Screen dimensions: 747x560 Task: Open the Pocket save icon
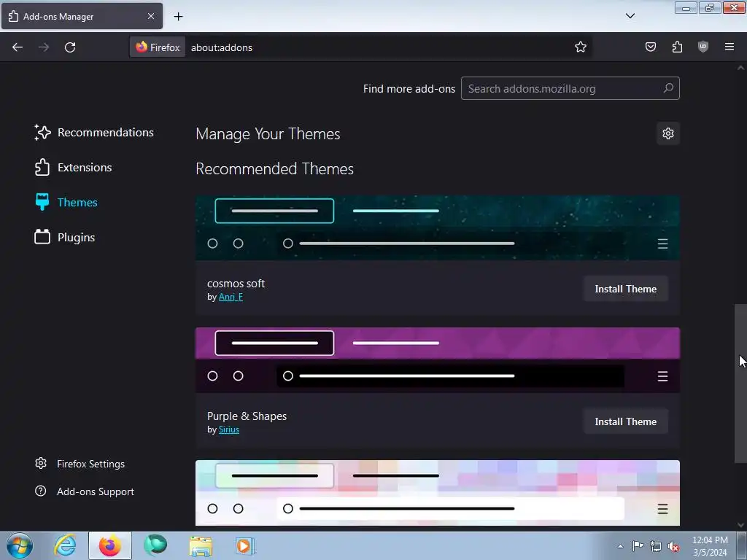pos(650,47)
